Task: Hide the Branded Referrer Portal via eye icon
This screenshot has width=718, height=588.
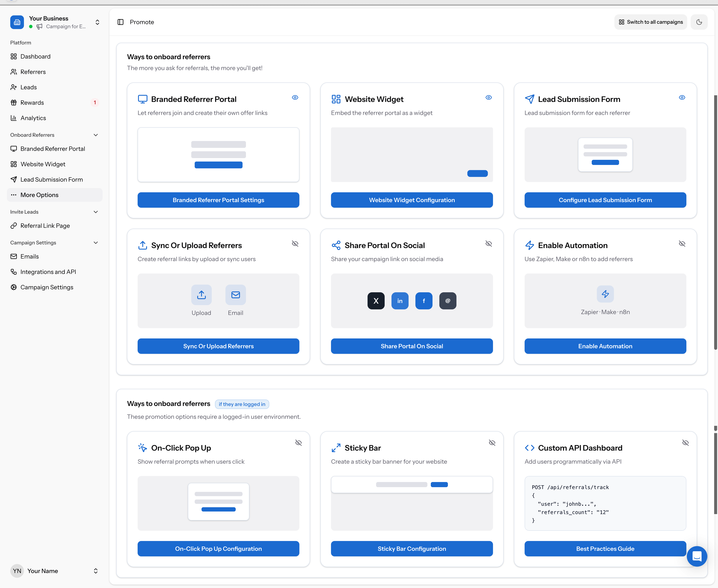Action: click(x=295, y=97)
